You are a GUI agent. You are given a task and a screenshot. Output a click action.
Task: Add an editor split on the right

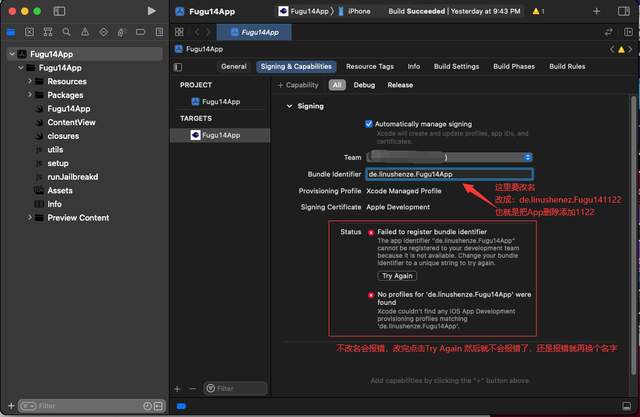[628, 32]
